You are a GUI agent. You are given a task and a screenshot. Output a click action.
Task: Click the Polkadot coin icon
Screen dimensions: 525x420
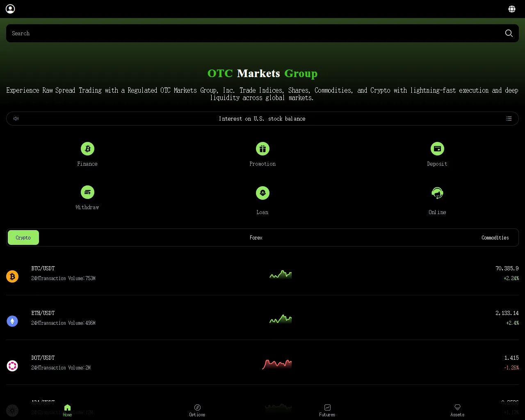coord(12,366)
